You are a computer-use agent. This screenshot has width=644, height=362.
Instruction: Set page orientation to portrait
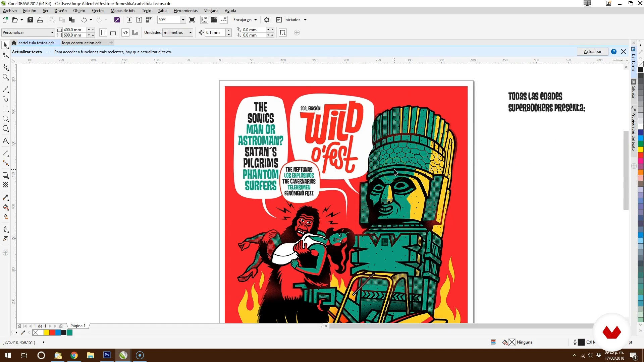[x=103, y=33]
